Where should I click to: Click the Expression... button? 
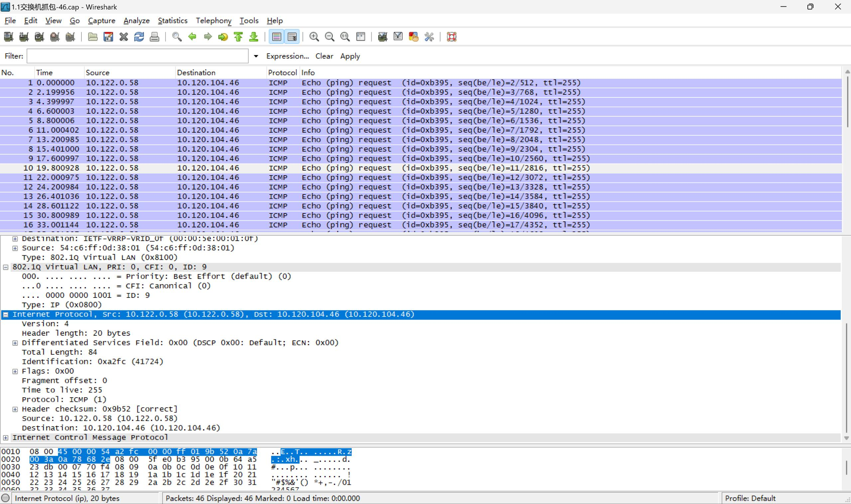coord(287,57)
